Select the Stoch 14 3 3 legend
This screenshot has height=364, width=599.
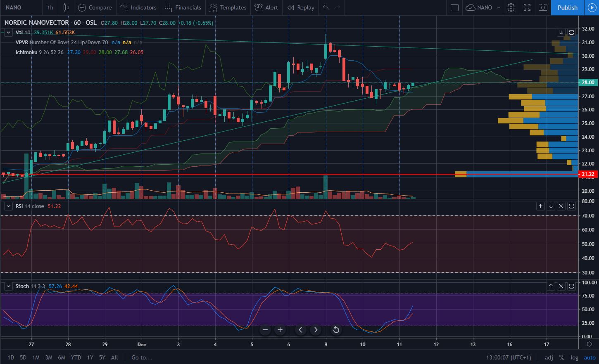[31, 286]
